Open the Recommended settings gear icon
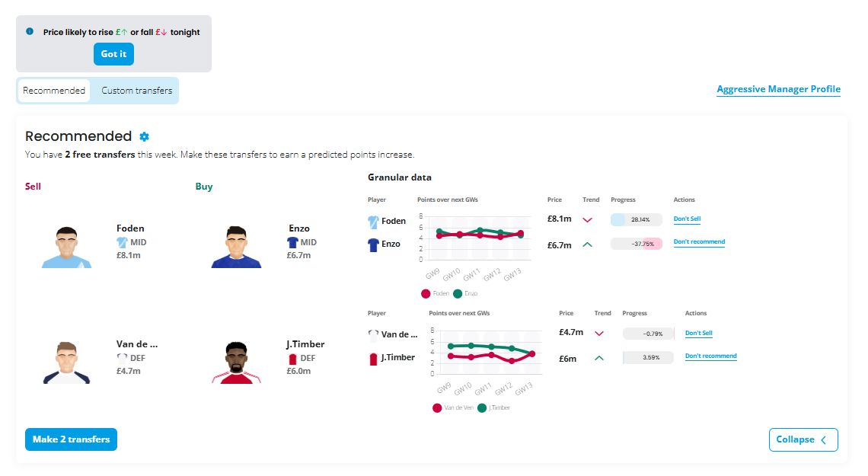This screenshot has height=476, width=868. pyautogui.click(x=145, y=136)
